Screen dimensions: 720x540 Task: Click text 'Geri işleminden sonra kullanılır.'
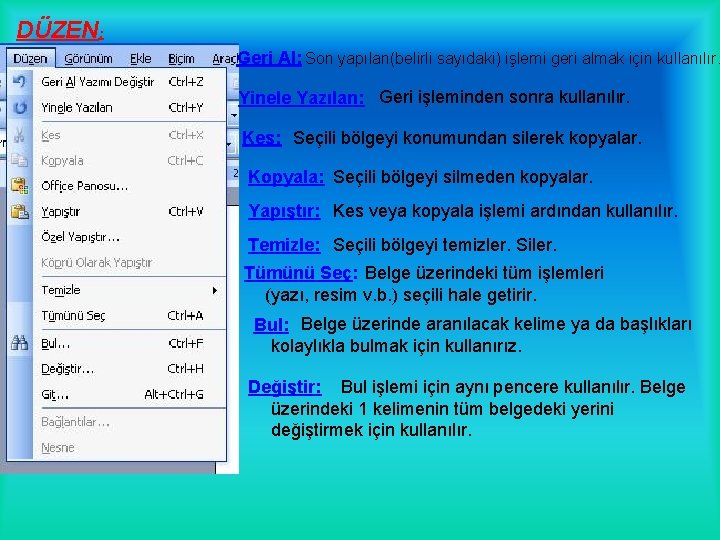tap(504, 97)
